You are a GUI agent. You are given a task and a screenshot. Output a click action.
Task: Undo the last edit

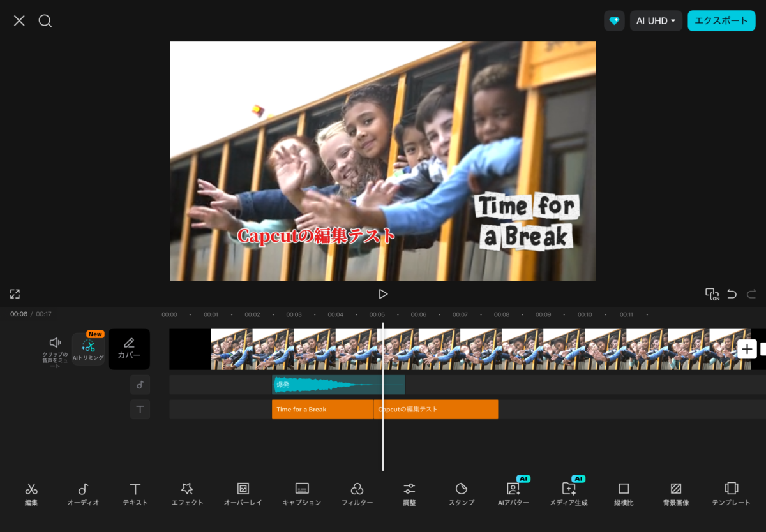[732, 294]
